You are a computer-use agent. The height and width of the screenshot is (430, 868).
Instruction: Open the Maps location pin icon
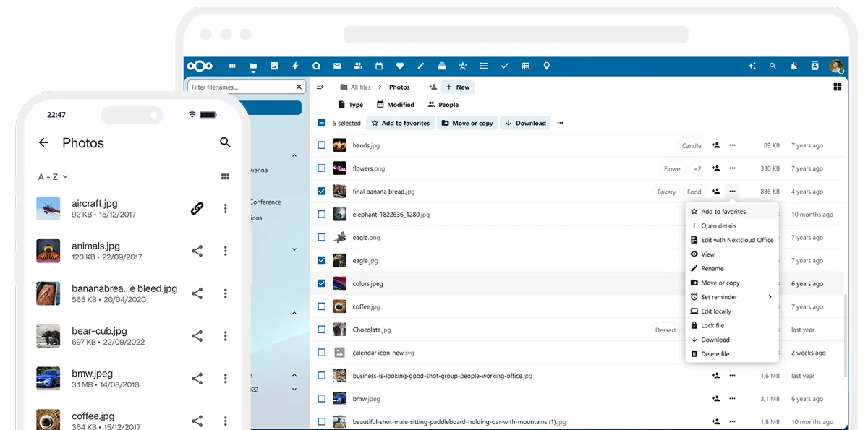(546, 66)
